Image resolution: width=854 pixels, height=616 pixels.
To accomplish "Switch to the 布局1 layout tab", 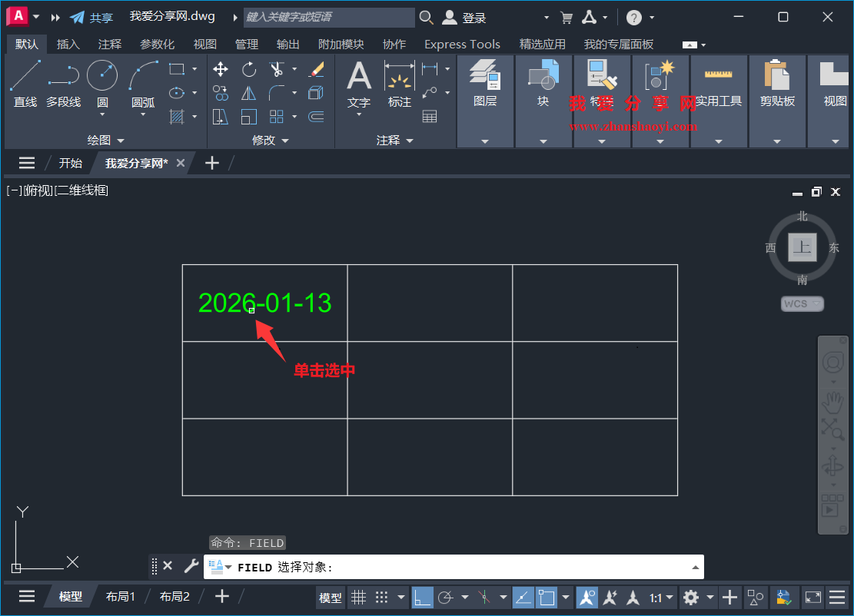I will point(121,596).
